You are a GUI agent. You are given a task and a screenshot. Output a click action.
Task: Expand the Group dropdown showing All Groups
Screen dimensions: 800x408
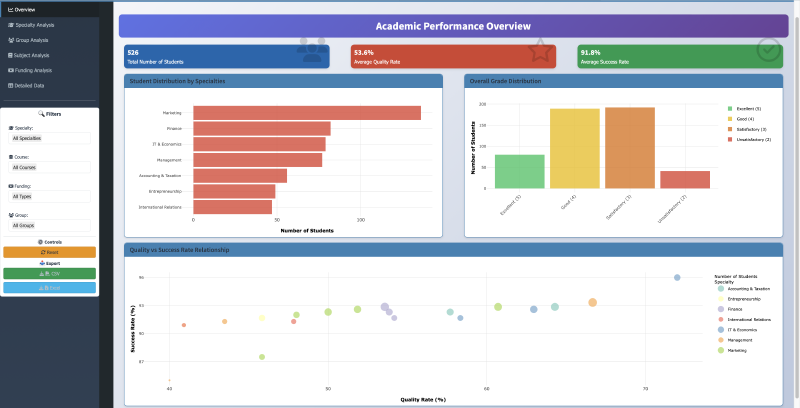tap(49, 225)
